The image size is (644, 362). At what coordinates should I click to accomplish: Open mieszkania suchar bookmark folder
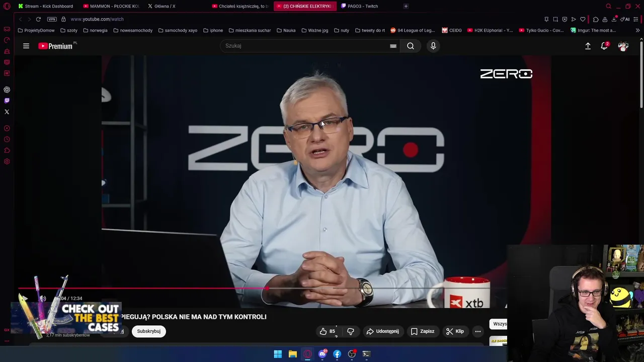[x=250, y=30]
